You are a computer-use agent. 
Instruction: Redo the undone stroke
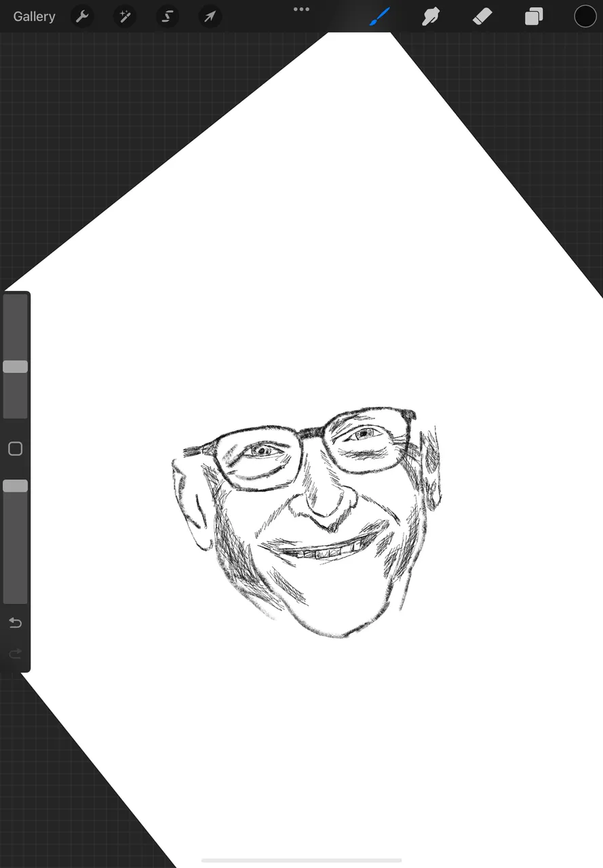[x=15, y=654]
